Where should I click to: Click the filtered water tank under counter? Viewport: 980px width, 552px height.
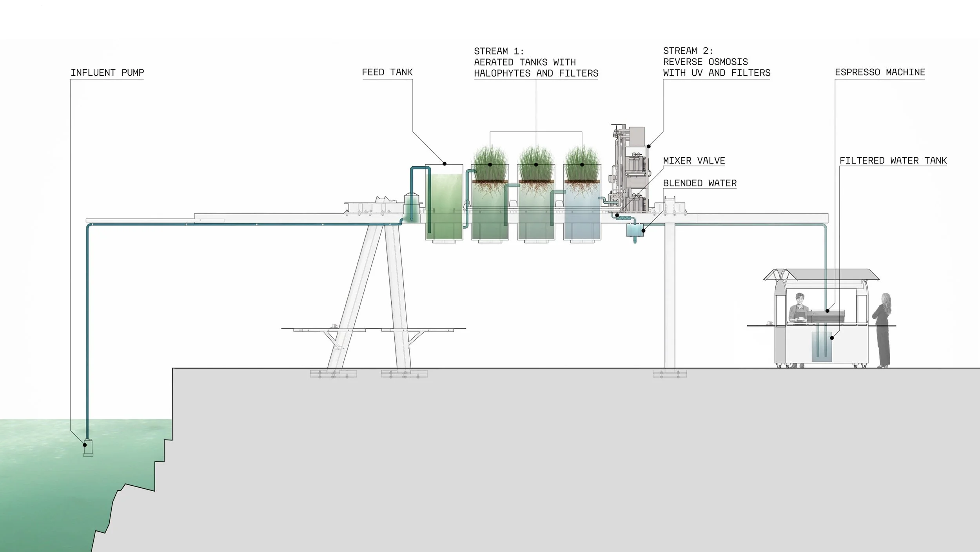click(821, 346)
